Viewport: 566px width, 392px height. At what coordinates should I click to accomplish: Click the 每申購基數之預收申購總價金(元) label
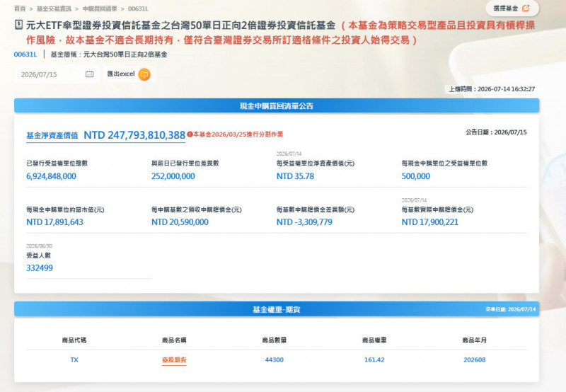[x=197, y=209]
